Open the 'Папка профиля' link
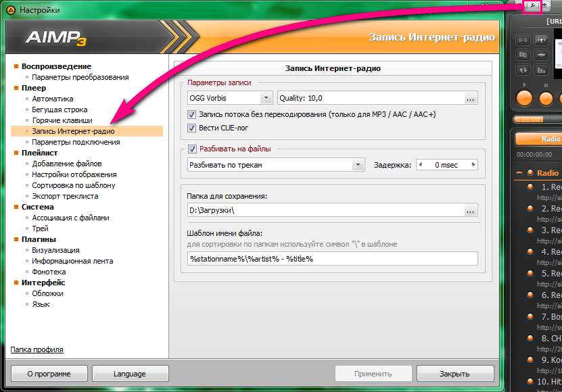The height and width of the screenshot is (392, 562). pos(37,349)
